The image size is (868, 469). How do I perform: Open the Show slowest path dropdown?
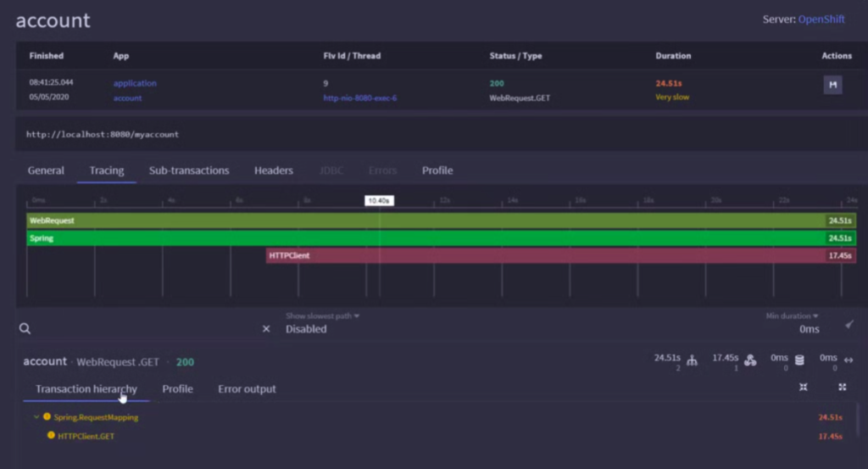click(323, 315)
